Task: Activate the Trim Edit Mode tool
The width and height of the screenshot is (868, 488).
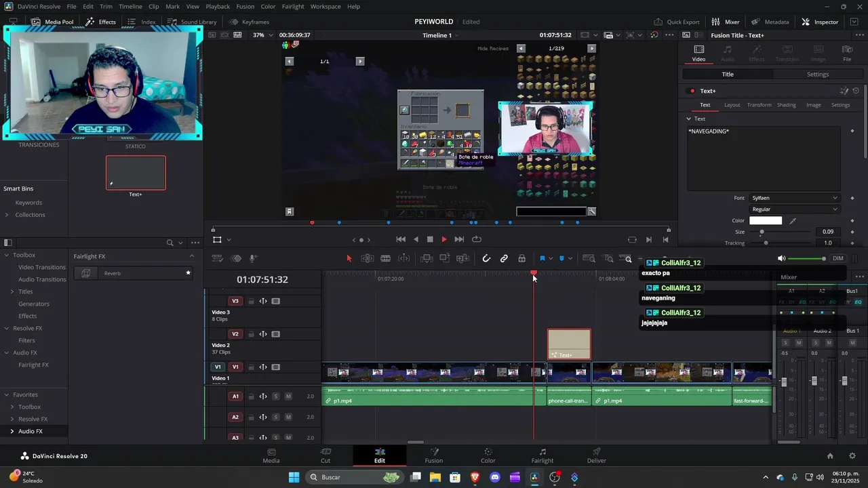Action: 368,258
